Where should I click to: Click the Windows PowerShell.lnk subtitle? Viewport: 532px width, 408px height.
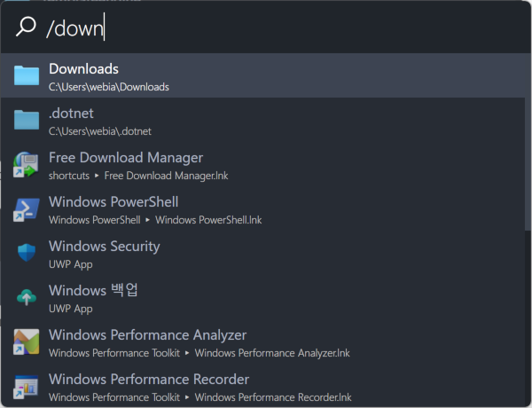tap(208, 220)
